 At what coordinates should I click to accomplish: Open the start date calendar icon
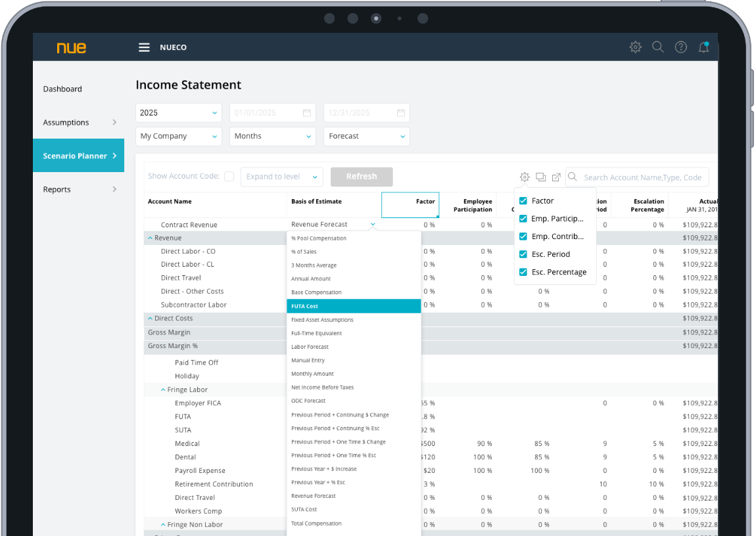click(306, 113)
